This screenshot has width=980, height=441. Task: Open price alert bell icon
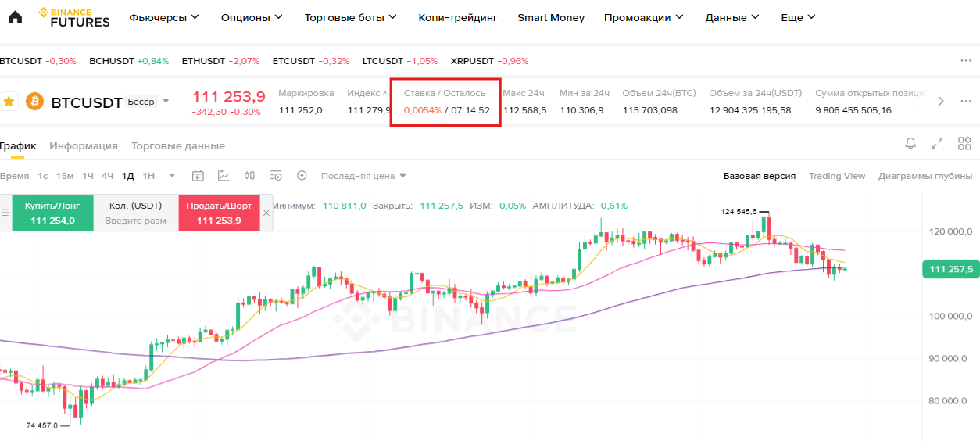[x=910, y=143]
